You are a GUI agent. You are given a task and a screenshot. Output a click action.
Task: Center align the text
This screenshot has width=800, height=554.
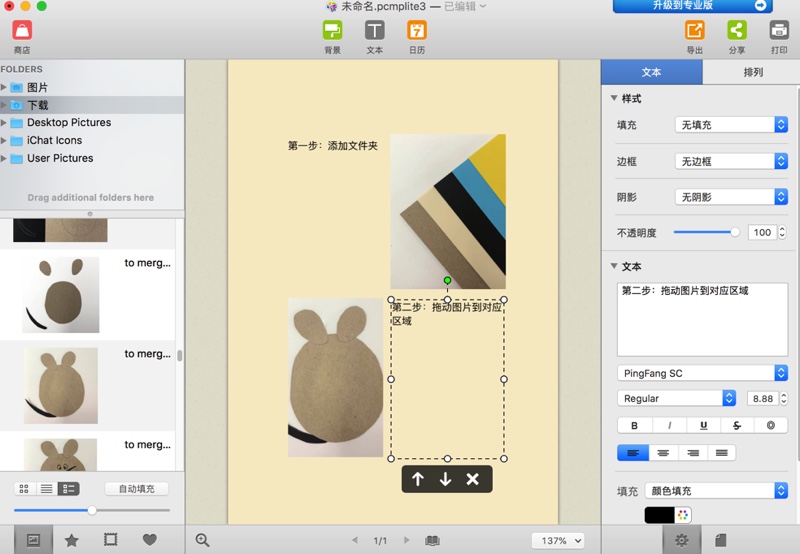pyautogui.click(x=663, y=452)
